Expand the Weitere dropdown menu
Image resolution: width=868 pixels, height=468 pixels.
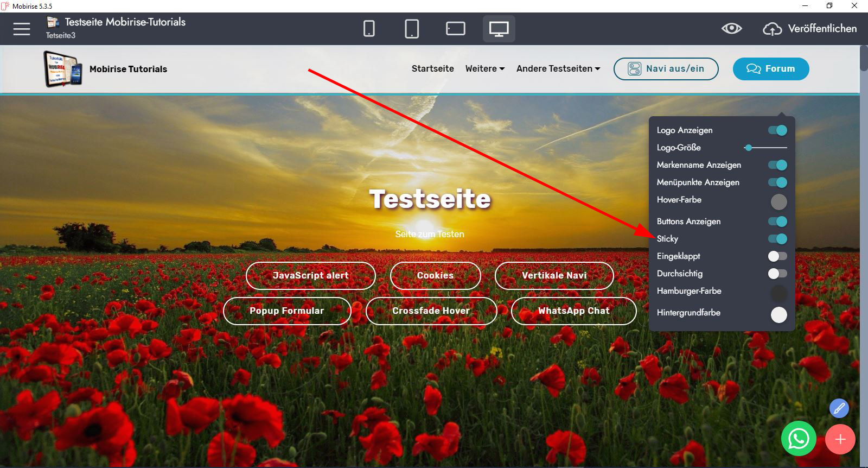pos(484,69)
